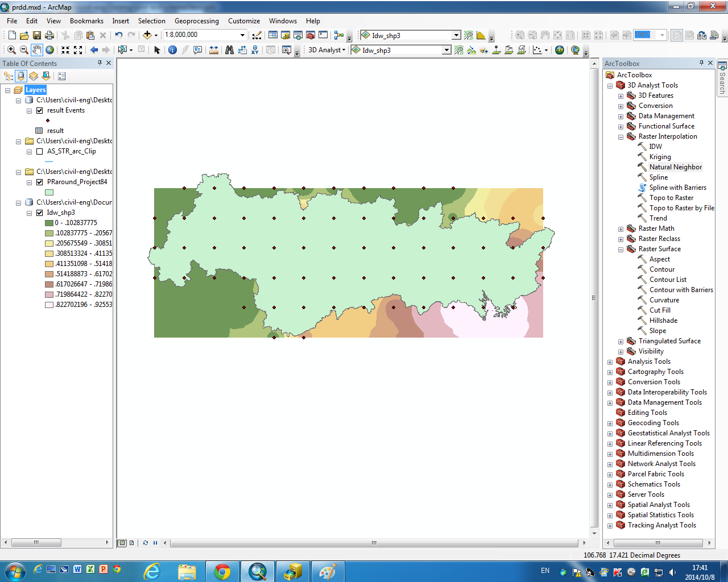Pin the Table Of Contents auto-hide toggle
This screenshot has width=728, height=582.
pyautogui.click(x=100, y=63)
